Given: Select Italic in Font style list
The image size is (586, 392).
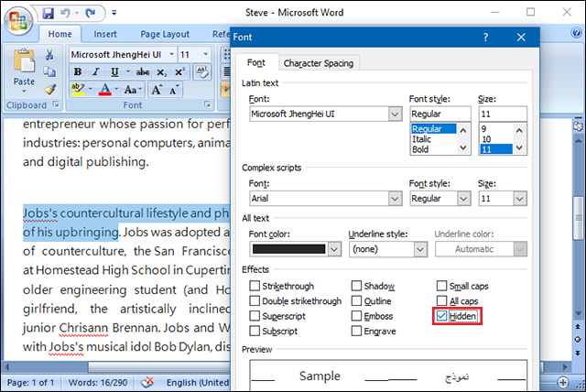Looking at the screenshot, I should point(421,139).
